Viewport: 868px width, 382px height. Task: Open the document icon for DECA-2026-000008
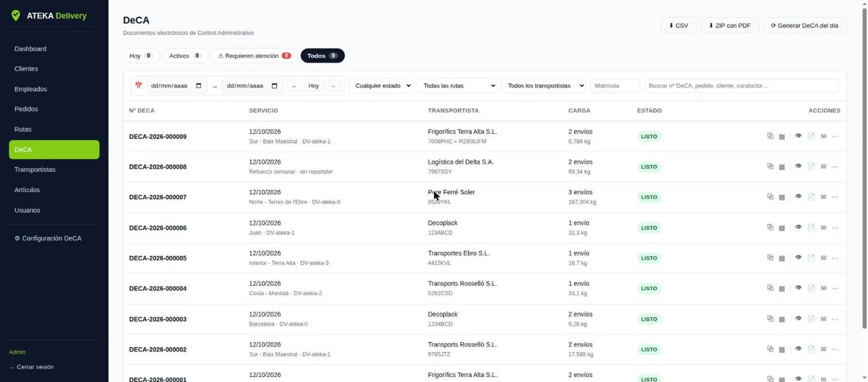(x=811, y=167)
